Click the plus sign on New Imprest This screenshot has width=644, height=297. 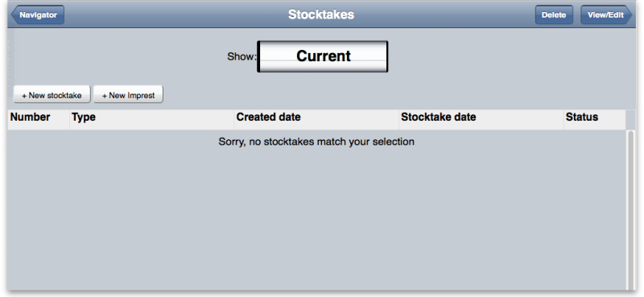105,96
